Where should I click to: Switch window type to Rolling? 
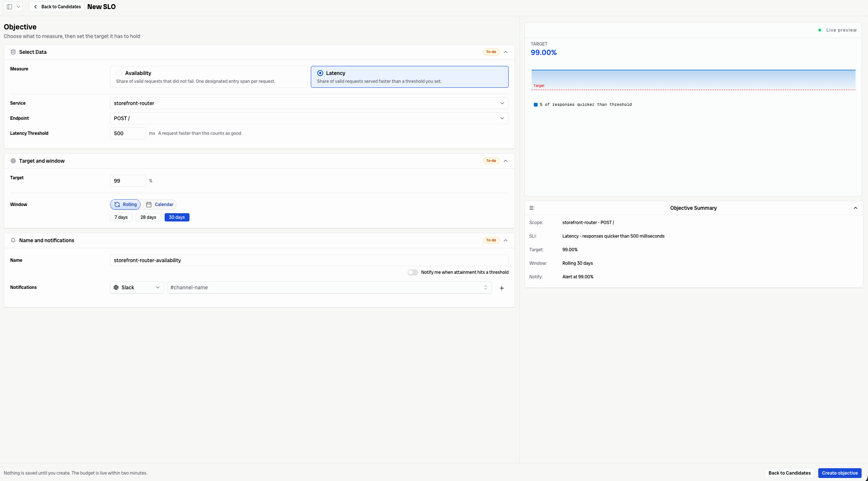pos(125,205)
